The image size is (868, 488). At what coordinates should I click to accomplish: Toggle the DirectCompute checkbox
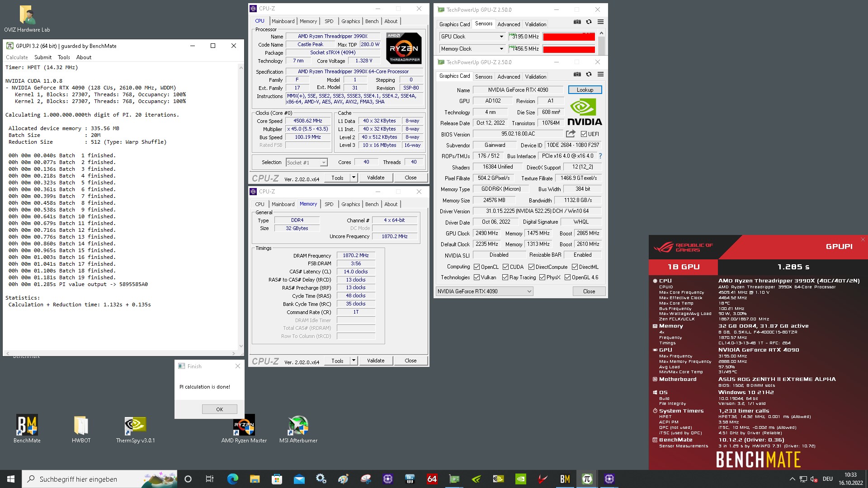tap(531, 267)
